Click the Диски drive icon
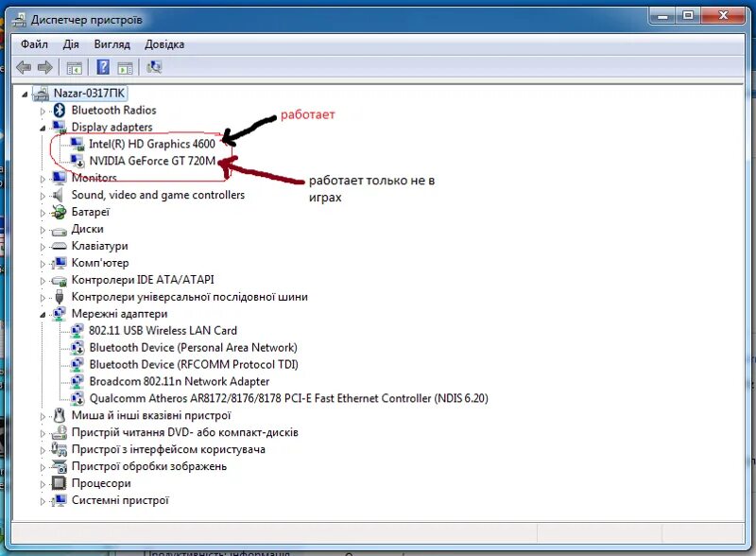This screenshot has width=756, height=556. click(59, 230)
